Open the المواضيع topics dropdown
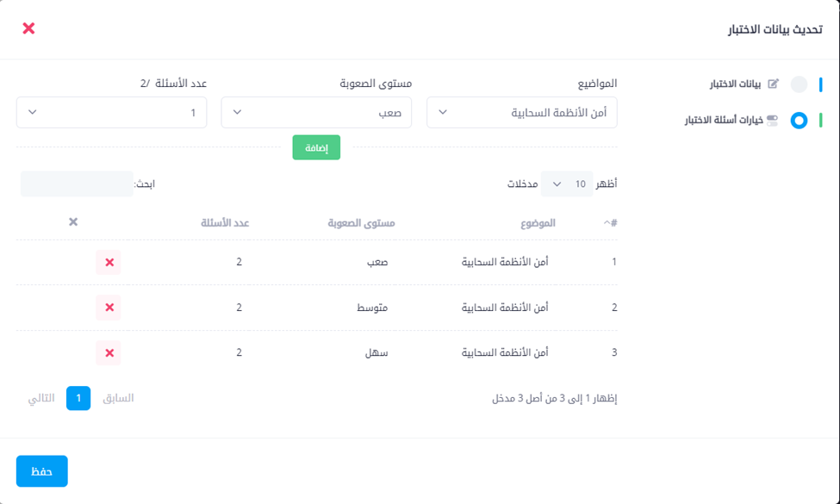This screenshot has width=840, height=504. [x=522, y=113]
